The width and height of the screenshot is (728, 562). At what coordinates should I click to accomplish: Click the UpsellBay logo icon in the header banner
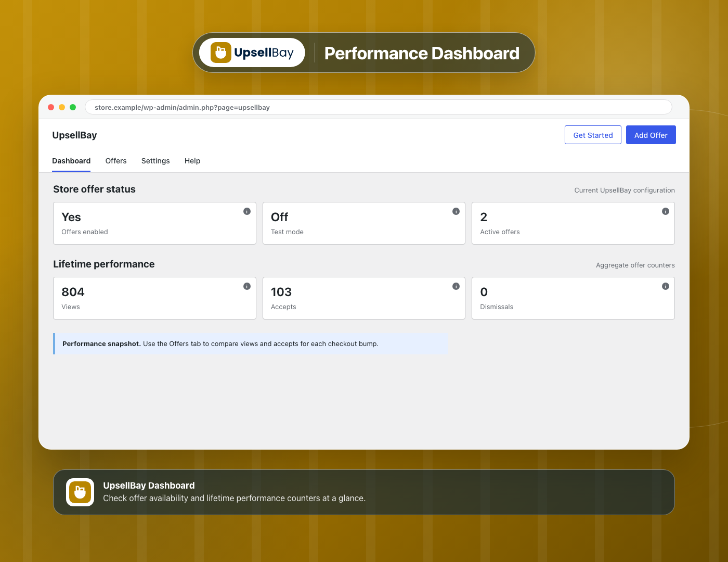tap(220, 53)
